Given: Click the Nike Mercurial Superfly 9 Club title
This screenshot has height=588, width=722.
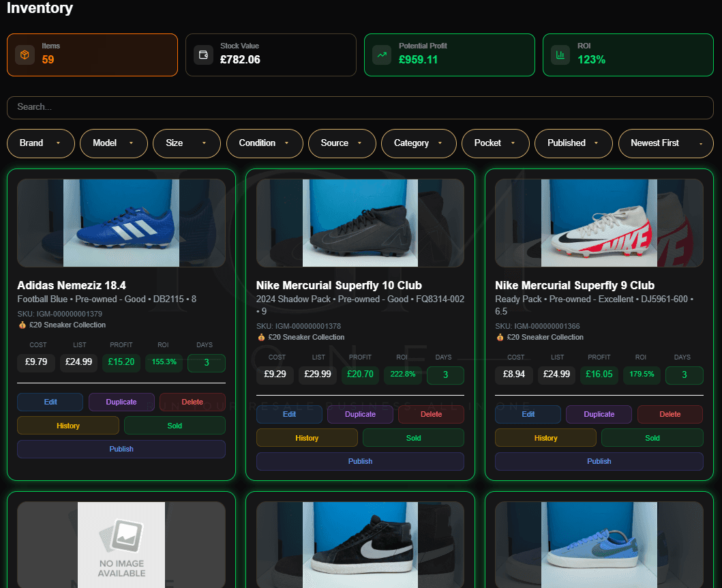Looking at the screenshot, I should [575, 286].
